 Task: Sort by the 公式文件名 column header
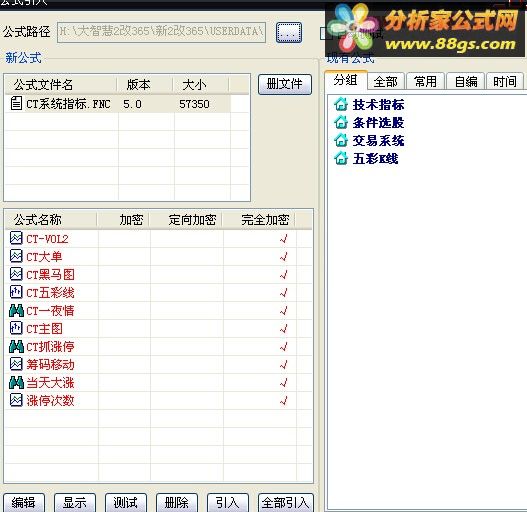point(61,84)
